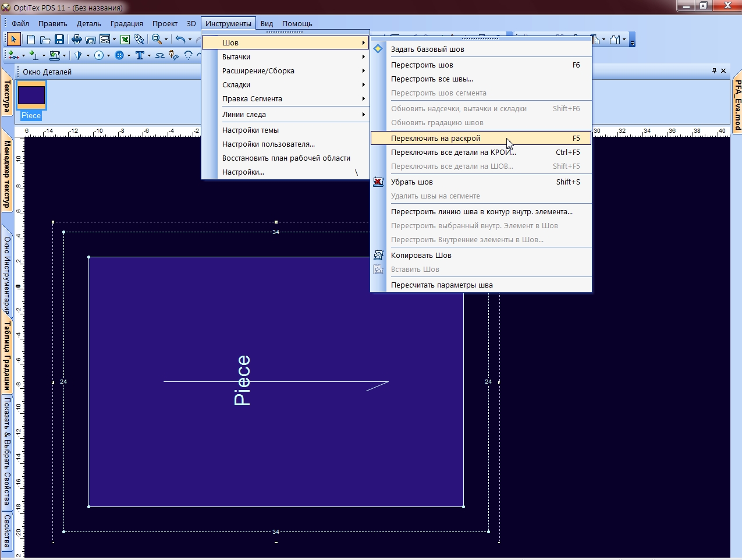The image size is (742, 560).
Task: Click the undo arrow icon
Action: coord(180,40)
